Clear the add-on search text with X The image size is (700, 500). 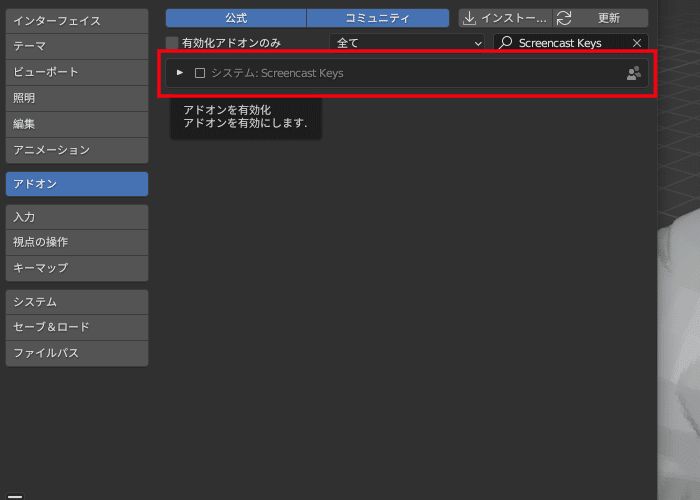point(637,43)
